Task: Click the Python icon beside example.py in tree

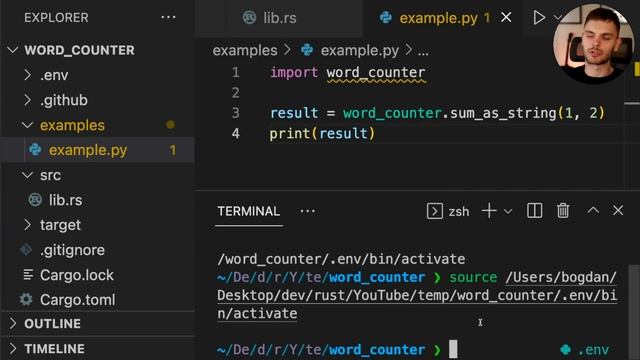Action: click(x=35, y=150)
